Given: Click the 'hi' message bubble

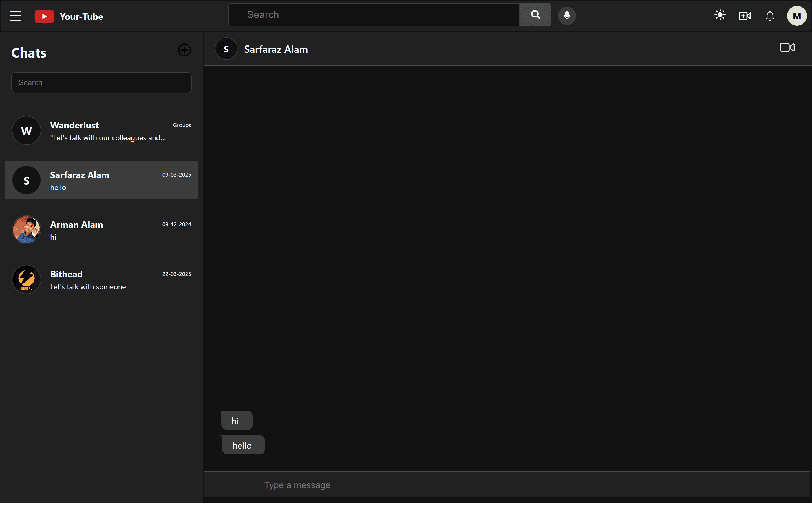Looking at the screenshot, I should click(x=237, y=420).
